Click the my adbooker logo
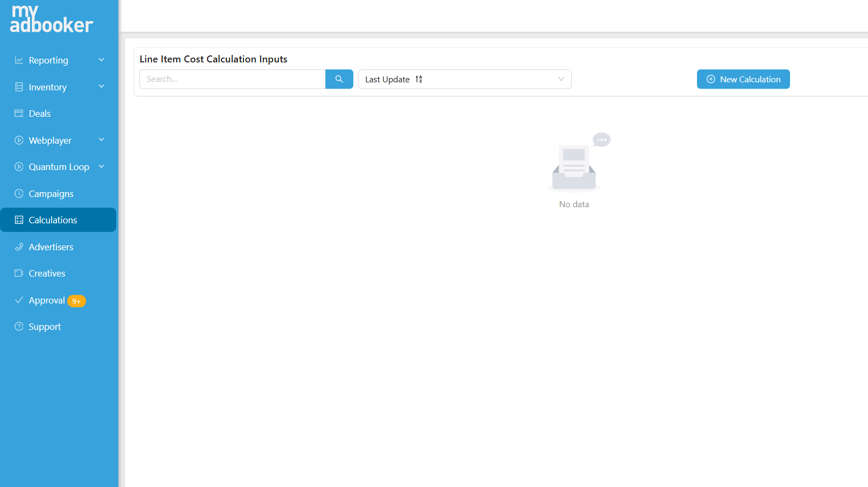The width and height of the screenshot is (868, 487). pyautogui.click(x=51, y=19)
